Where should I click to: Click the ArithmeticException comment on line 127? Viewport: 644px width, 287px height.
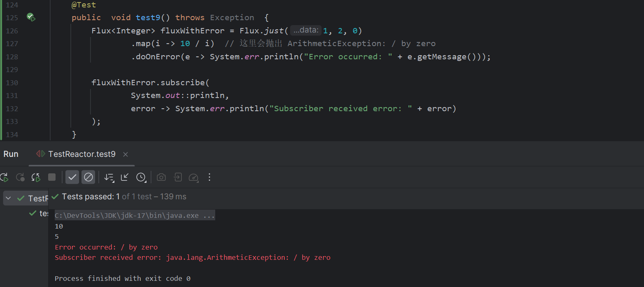[330, 44]
